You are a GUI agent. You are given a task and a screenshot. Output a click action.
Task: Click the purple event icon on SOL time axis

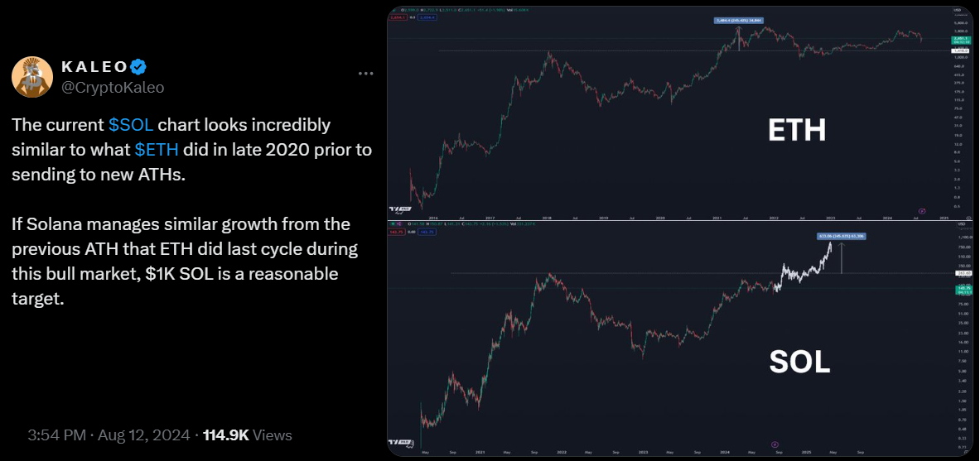tap(775, 444)
